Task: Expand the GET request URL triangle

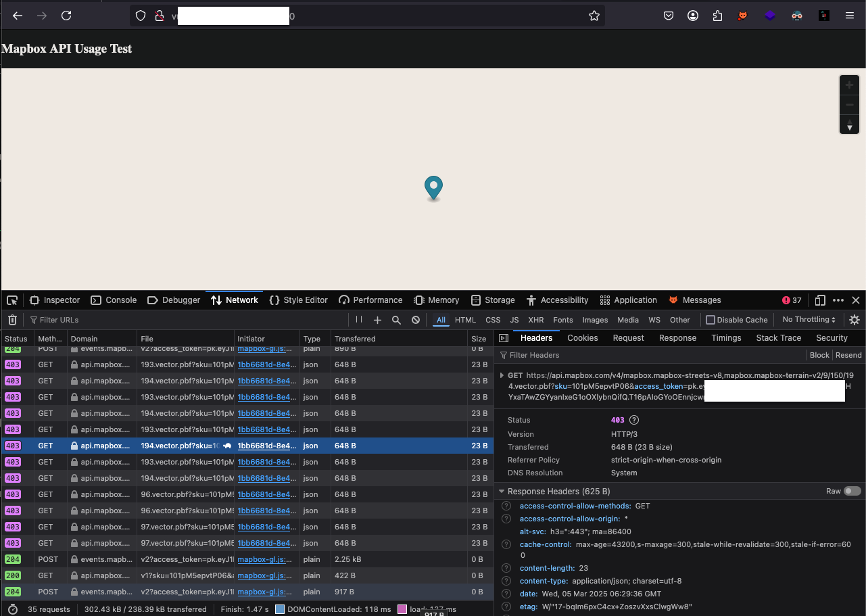Action: (x=502, y=375)
